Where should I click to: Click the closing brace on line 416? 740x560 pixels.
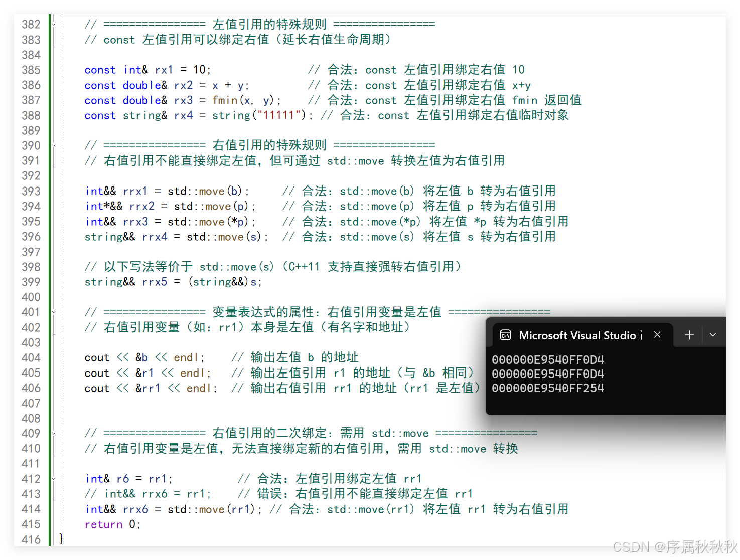pos(61,539)
